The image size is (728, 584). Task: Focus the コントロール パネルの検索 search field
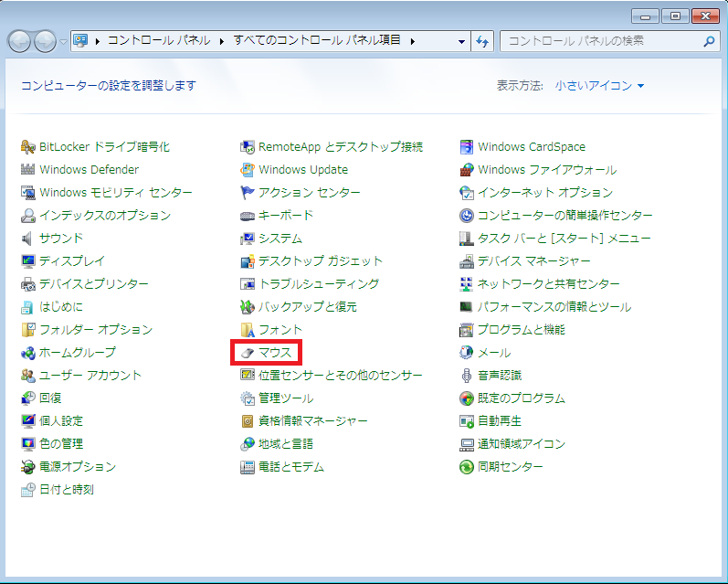609,41
